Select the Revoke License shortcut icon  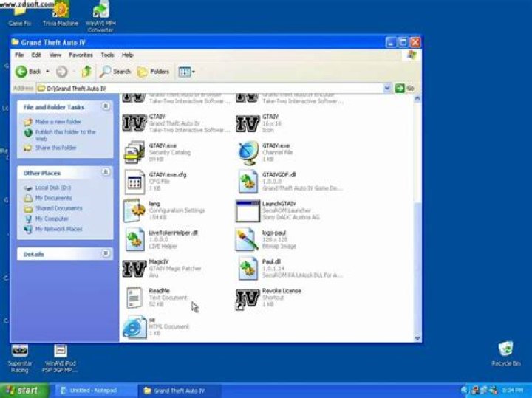[x=248, y=299]
